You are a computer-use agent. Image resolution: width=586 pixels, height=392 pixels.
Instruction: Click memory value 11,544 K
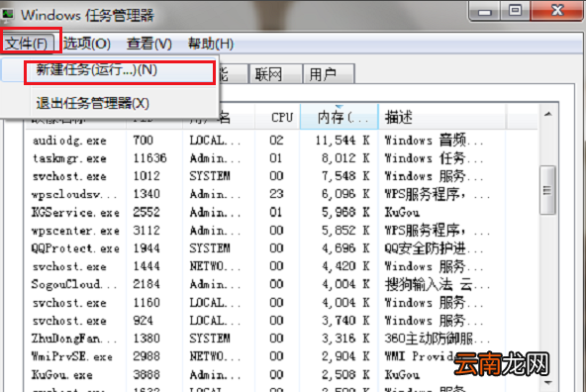tap(342, 141)
